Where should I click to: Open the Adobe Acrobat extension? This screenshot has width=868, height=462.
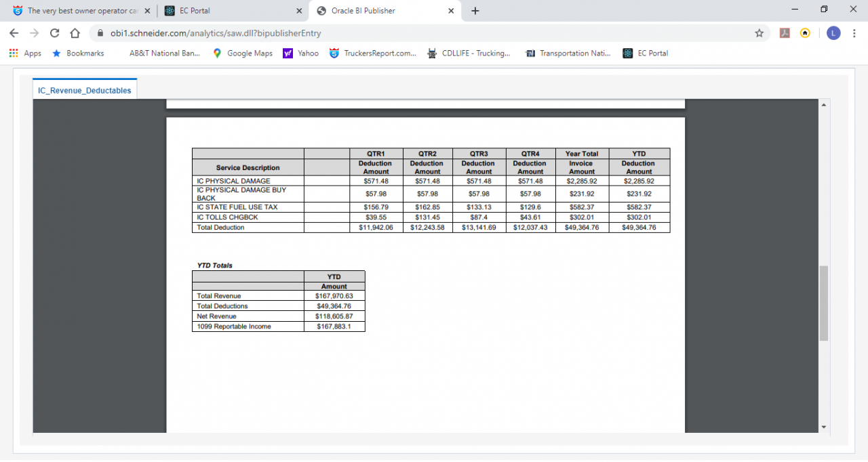[x=785, y=33]
